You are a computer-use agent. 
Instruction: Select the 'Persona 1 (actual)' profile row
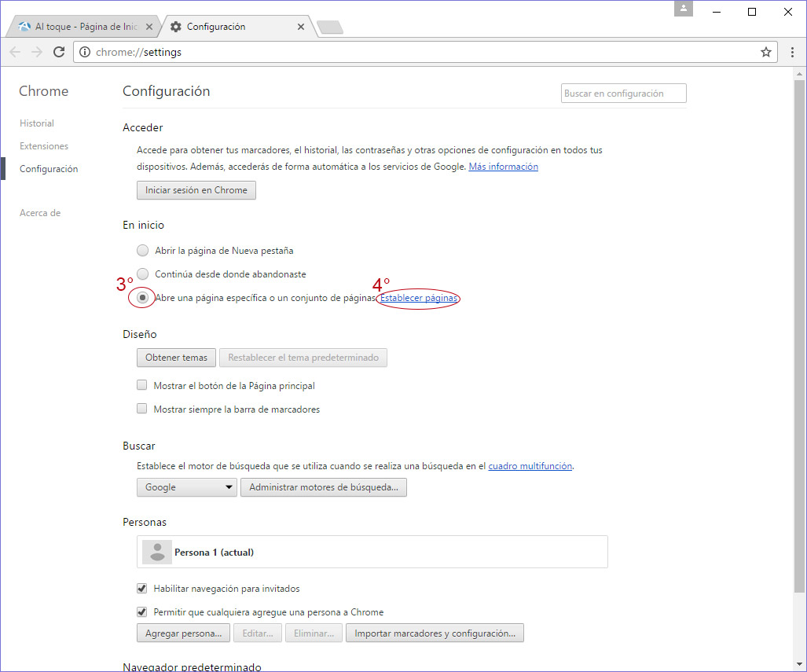(x=372, y=552)
